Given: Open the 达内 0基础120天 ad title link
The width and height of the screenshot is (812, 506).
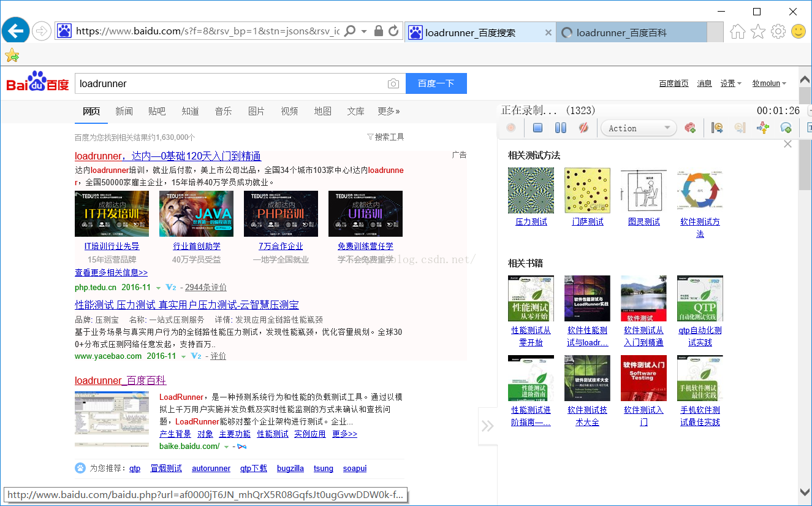Looking at the screenshot, I should [x=168, y=156].
